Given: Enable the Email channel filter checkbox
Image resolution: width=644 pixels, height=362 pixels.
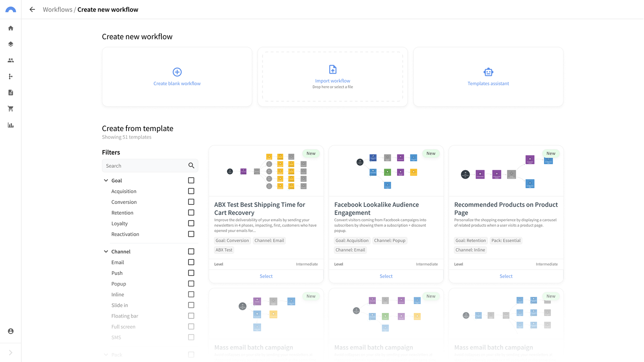Looking at the screenshot, I should point(191,262).
